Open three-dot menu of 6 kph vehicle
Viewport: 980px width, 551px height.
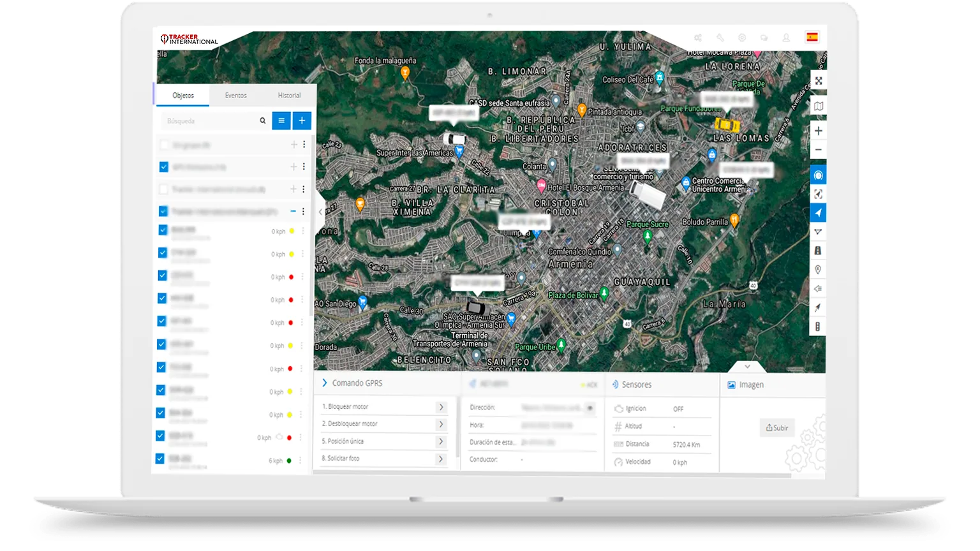coord(301,460)
